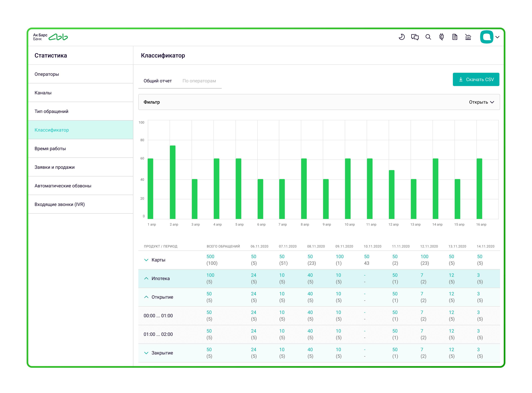Screen dimensions: 532x393
Task: Collapse the Ипотека row
Action: [x=146, y=278]
